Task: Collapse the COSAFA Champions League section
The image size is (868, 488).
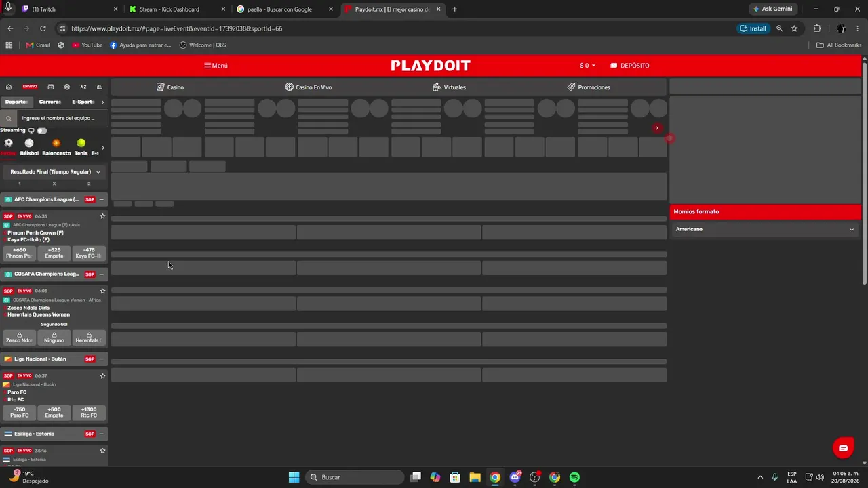Action: (x=102, y=274)
